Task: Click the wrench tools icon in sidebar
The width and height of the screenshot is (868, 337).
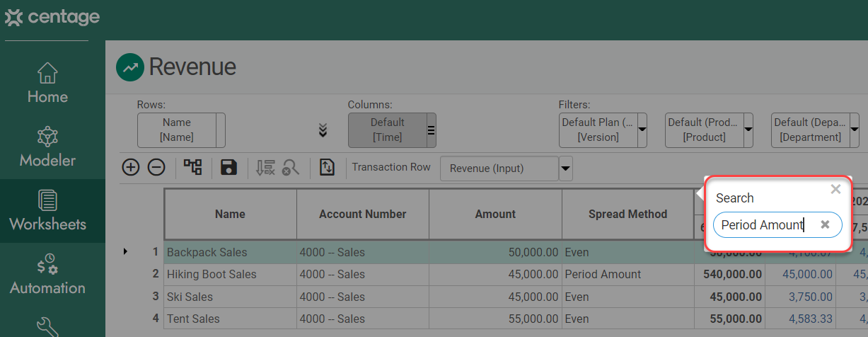Action: point(47,326)
